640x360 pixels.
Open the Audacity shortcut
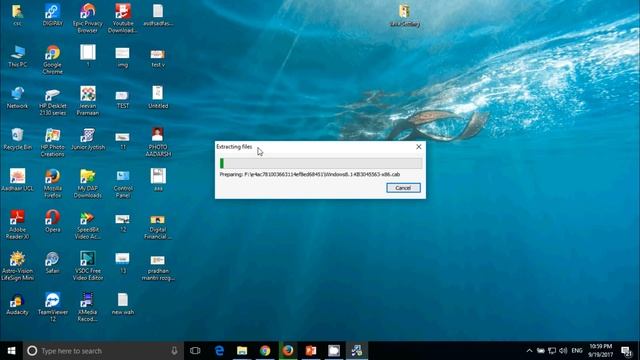pyautogui.click(x=18, y=304)
